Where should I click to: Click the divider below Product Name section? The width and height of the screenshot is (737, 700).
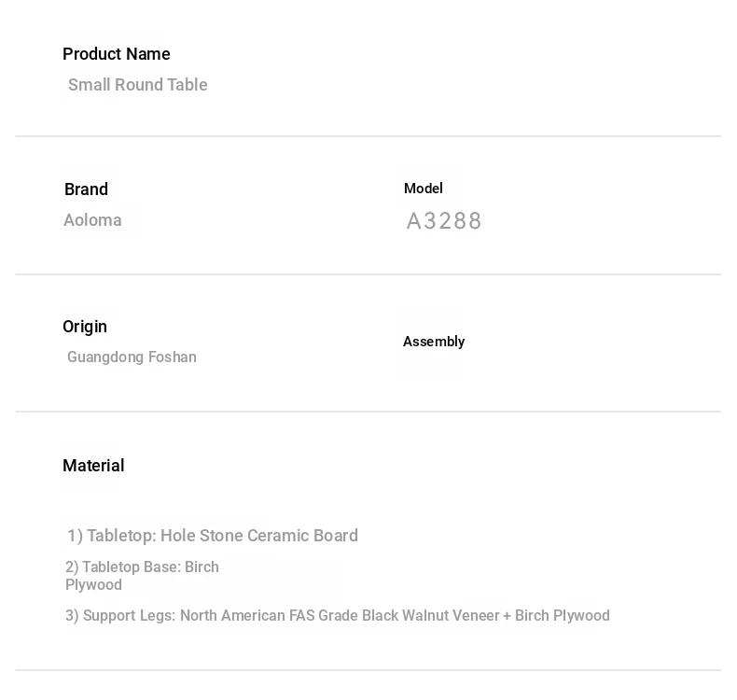(x=368, y=136)
